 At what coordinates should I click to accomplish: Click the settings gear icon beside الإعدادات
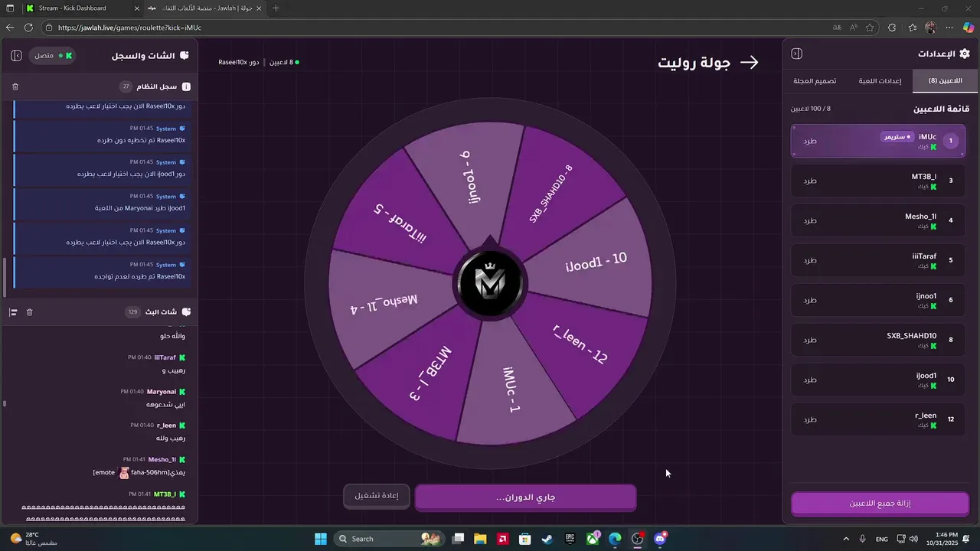pyautogui.click(x=964, y=54)
